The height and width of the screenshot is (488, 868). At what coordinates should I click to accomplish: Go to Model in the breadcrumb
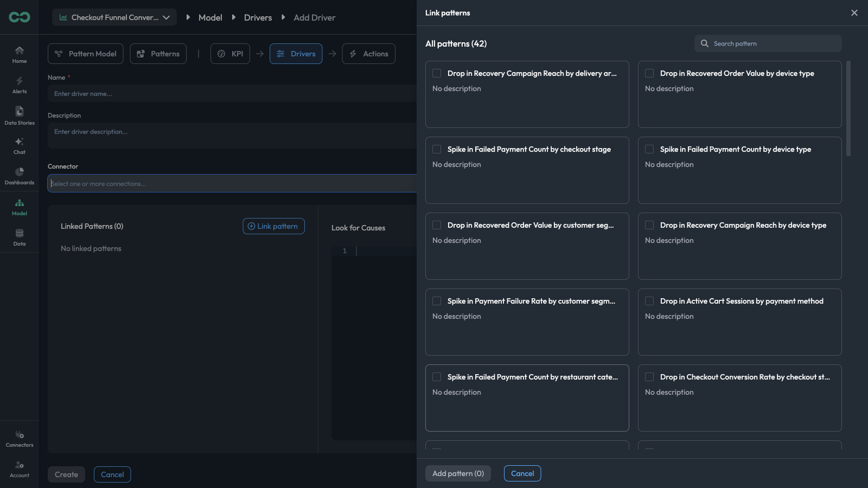(210, 17)
